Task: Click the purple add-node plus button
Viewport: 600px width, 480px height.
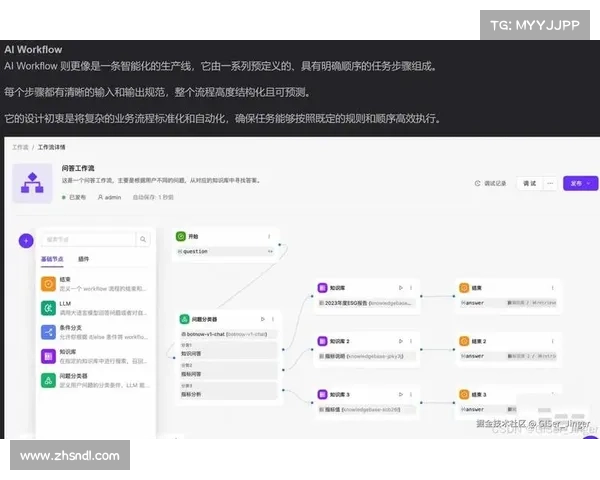Action: [26, 241]
